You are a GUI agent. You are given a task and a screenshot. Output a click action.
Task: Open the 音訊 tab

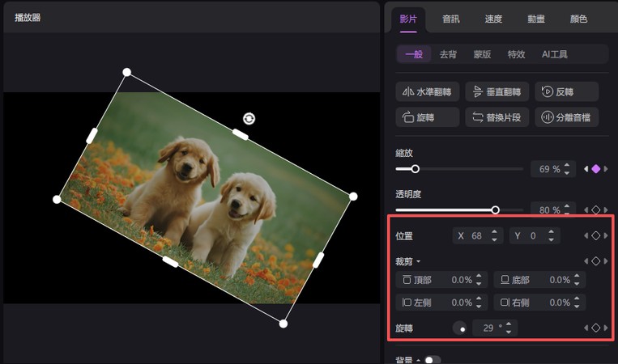451,19
